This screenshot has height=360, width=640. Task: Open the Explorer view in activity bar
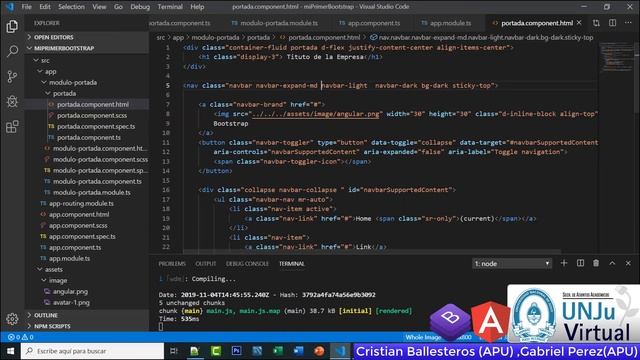(x=12, y=27)
